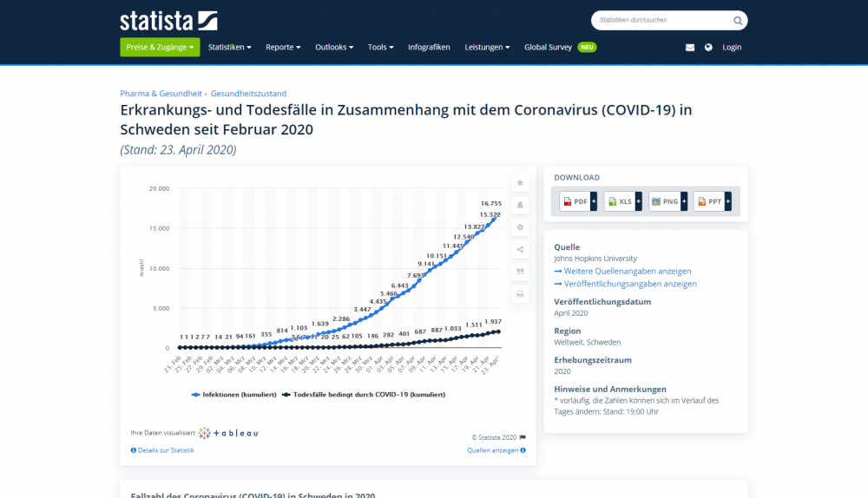
Task: Open the Infografiken menu item
Action: [429, 47]
